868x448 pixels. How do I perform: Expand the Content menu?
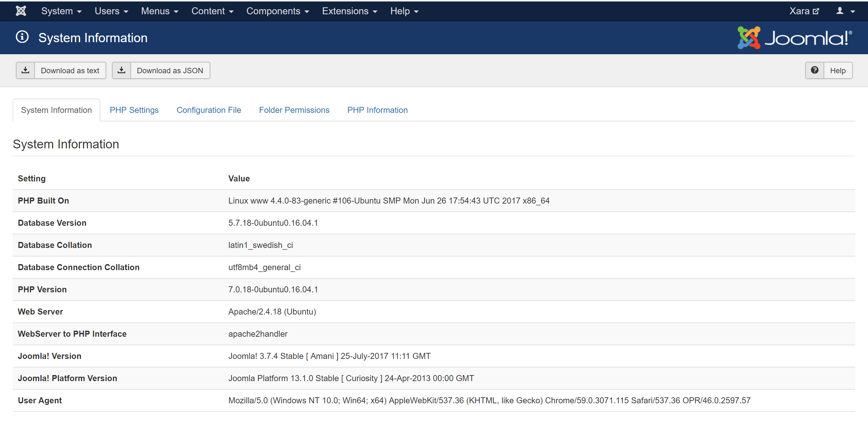pos(212,11)
